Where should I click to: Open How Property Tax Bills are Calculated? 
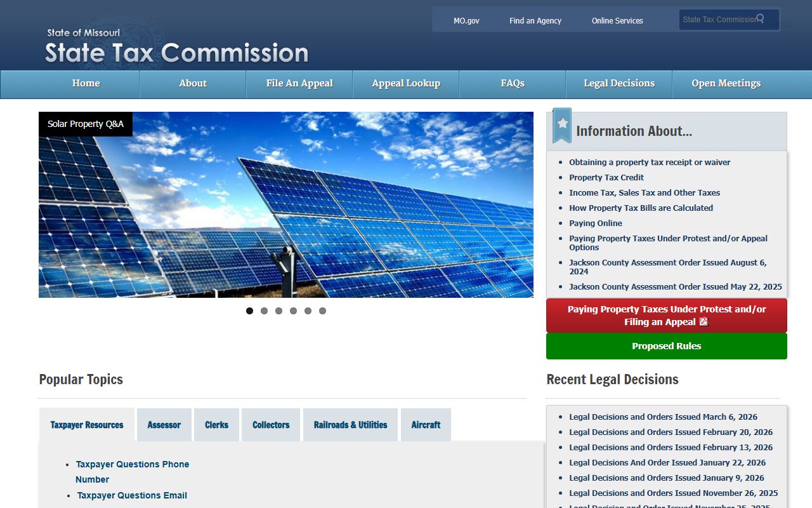point(641,208)
